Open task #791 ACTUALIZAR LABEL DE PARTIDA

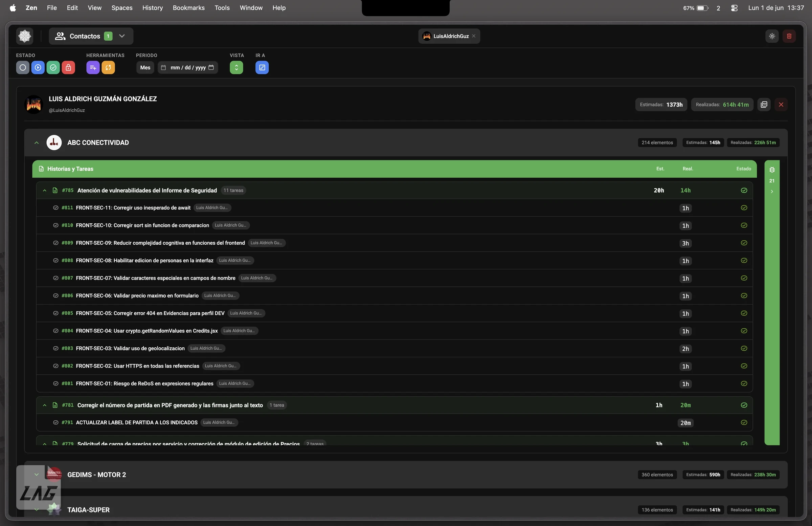(136, 422)
